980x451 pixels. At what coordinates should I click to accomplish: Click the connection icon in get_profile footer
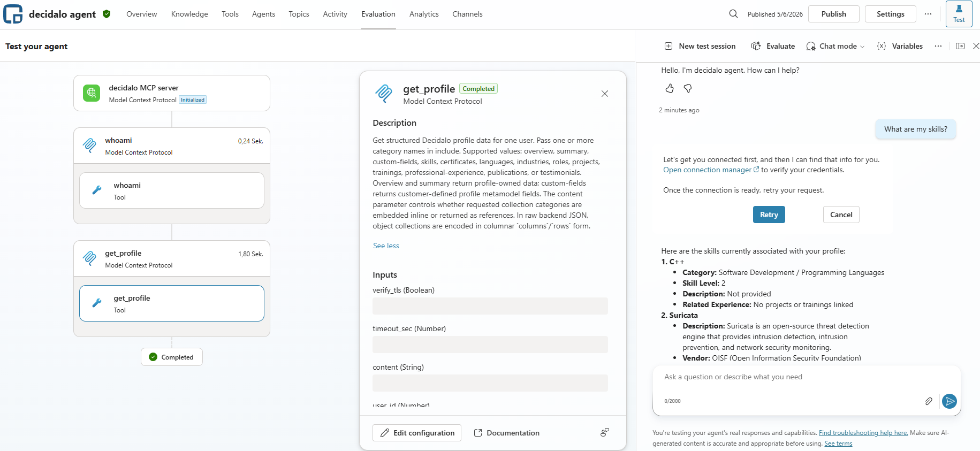point(605,432)
